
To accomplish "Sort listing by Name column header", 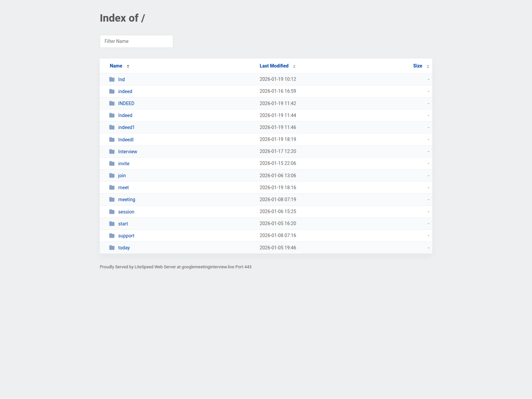I will point(116,66).
